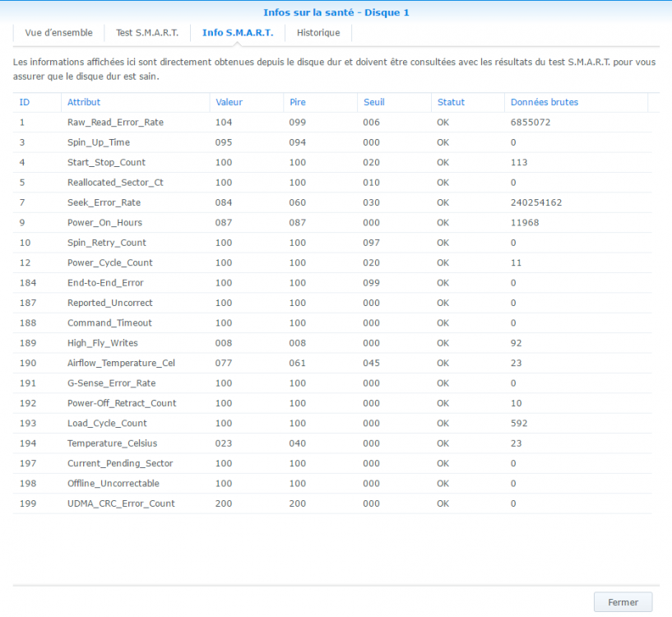672x617 pixels.
Task: Select the Info S.M.A.R.T. tab
Action: (x=238, y=33)
